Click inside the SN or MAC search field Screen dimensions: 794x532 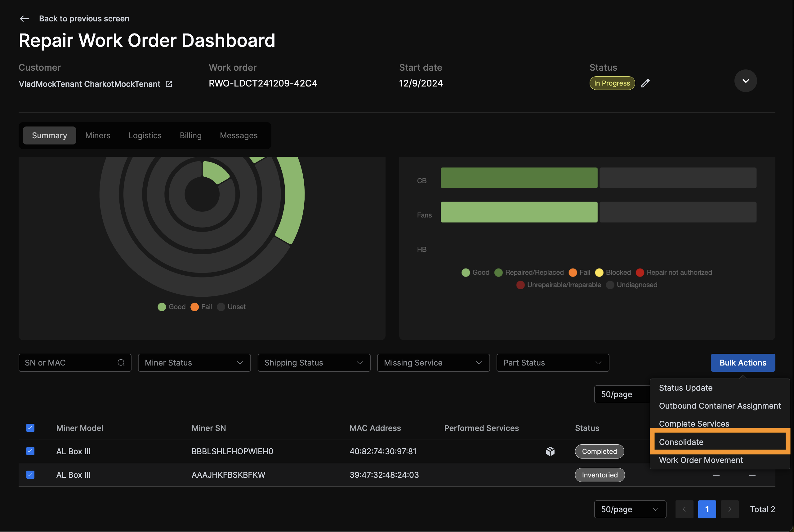(x=68, y=363)
